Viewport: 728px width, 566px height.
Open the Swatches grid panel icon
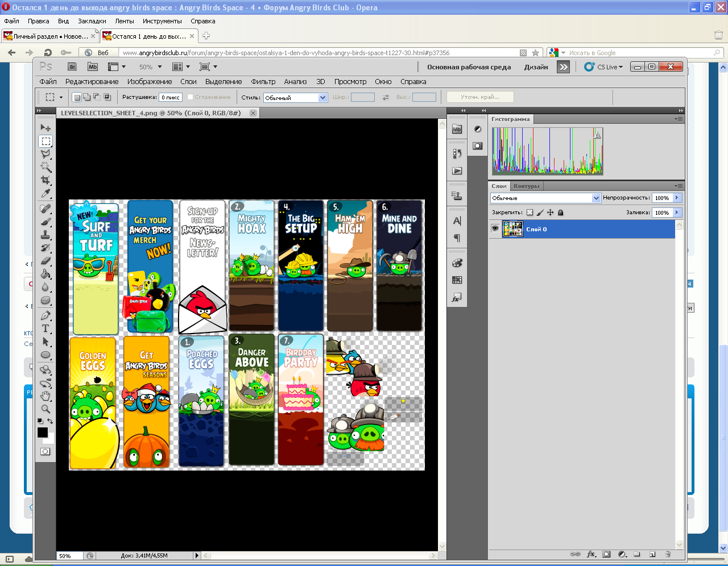click(x=457, y=280)
